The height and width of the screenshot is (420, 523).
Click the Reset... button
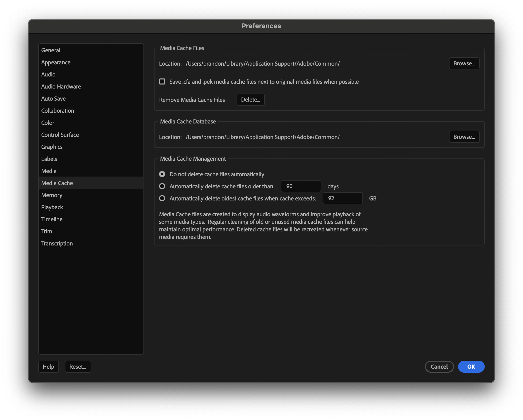78,367
